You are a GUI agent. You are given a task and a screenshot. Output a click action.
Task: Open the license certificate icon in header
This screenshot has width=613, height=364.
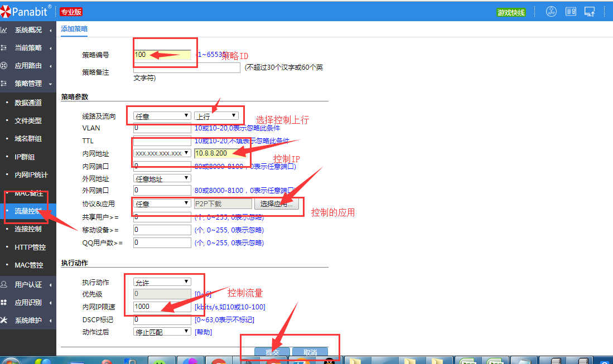pos(571,12)
